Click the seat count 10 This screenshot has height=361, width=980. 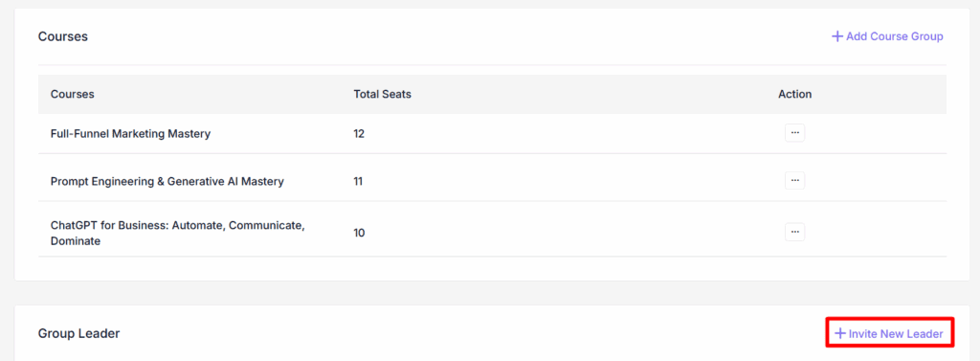[x=360, y=233]
